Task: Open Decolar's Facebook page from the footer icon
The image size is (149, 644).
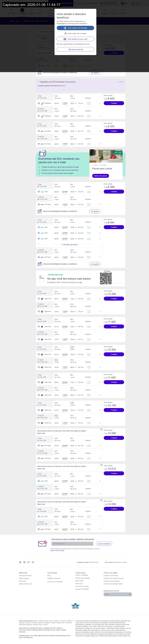Action: [20, 562]
